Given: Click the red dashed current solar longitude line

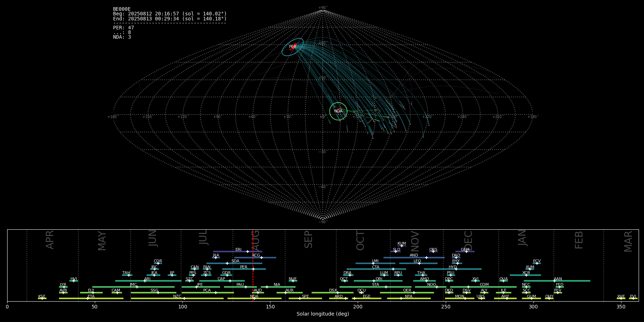Looking at the screenshot, I should [253, 265].
